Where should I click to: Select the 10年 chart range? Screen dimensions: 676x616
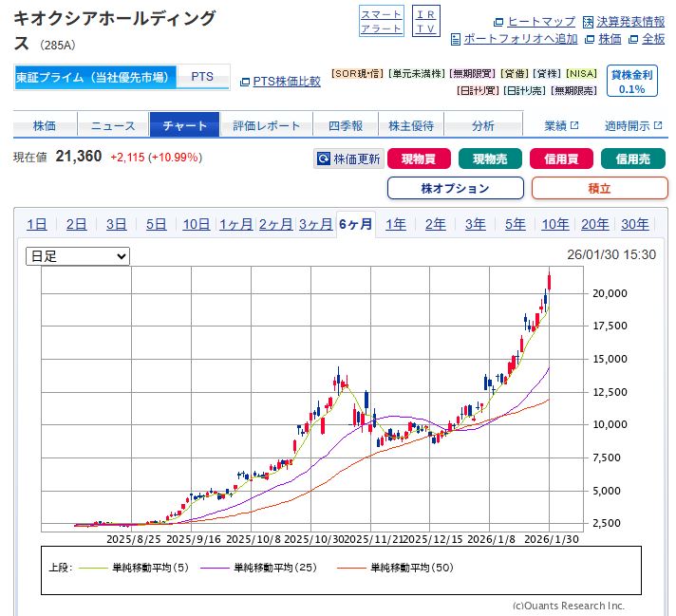click(554, 225)
